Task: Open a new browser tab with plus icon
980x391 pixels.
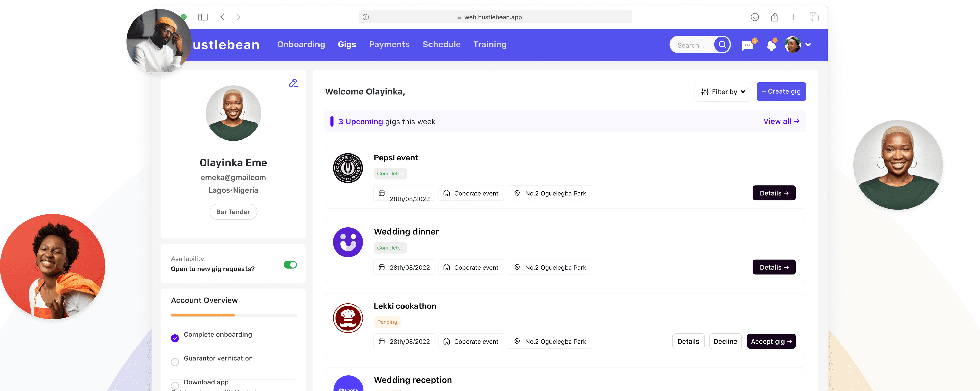Action: pos(794,17)
